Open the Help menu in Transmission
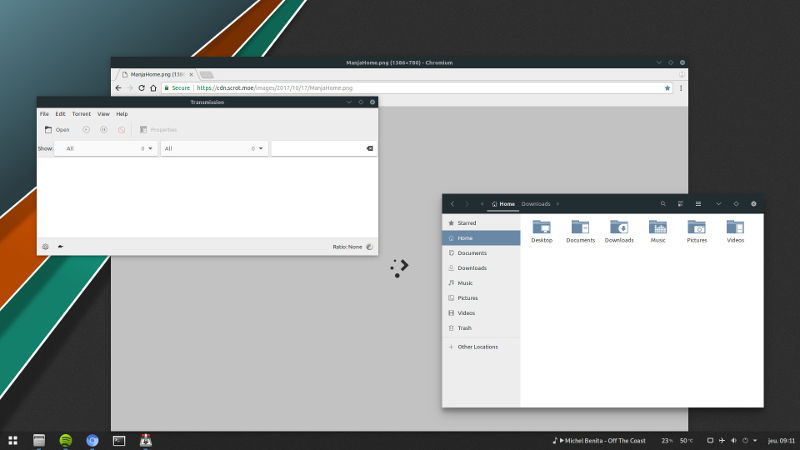800x450 pixels. [122, 114]
